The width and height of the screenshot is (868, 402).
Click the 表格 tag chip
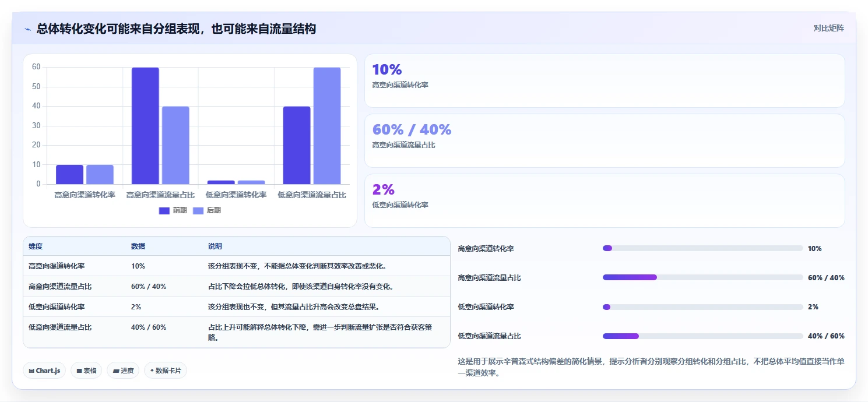(x=86, y=371)
